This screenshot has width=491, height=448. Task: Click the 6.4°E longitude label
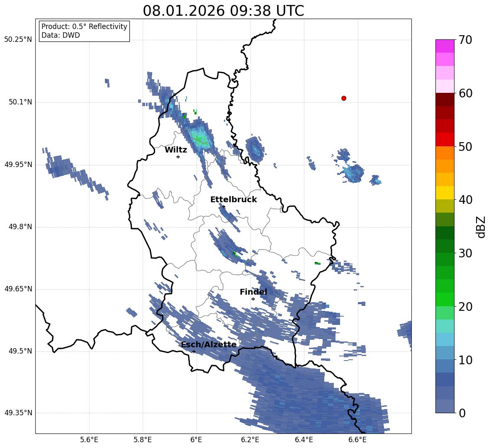(304, 440)
